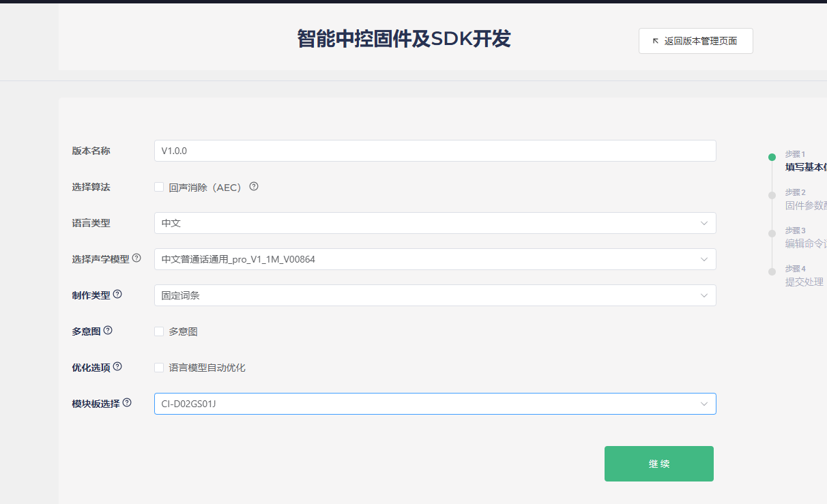Expand the 选择声学模型 dropdown list
Viewport: 827px width, 504px height.
[435, 259]
